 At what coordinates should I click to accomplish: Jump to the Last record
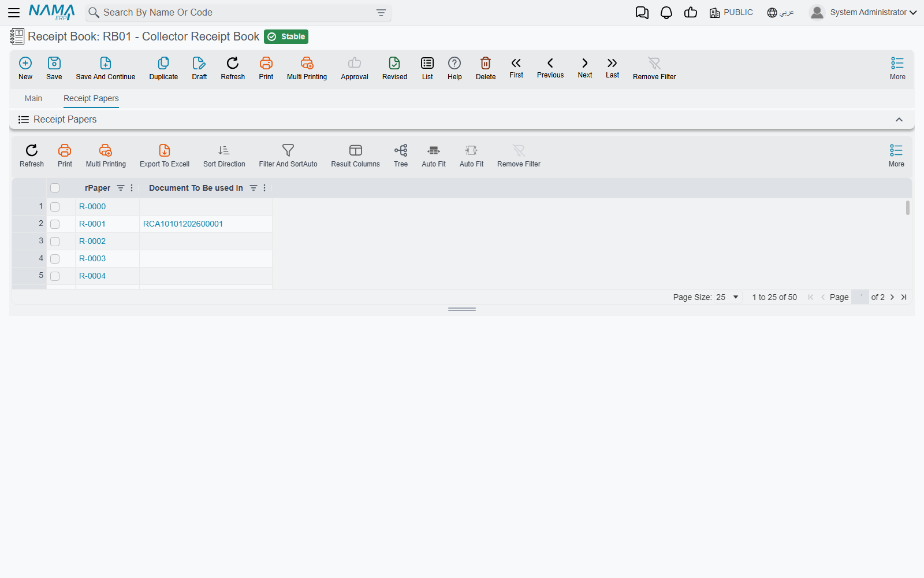pyautogui.click(x=612, y=68)
